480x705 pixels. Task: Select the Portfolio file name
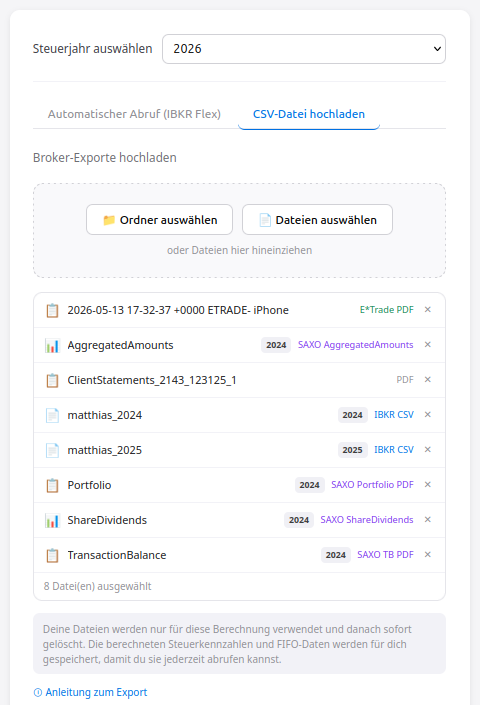[89, 486]
